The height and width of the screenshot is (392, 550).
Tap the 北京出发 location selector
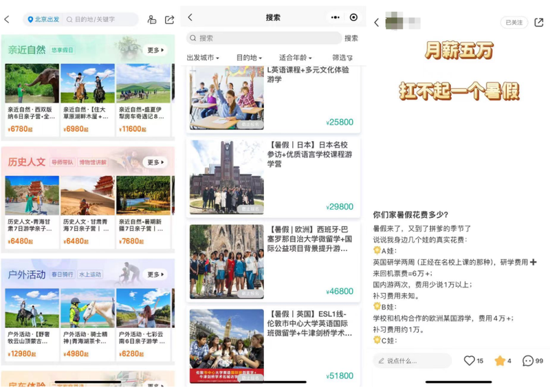(x=43, y=19)
